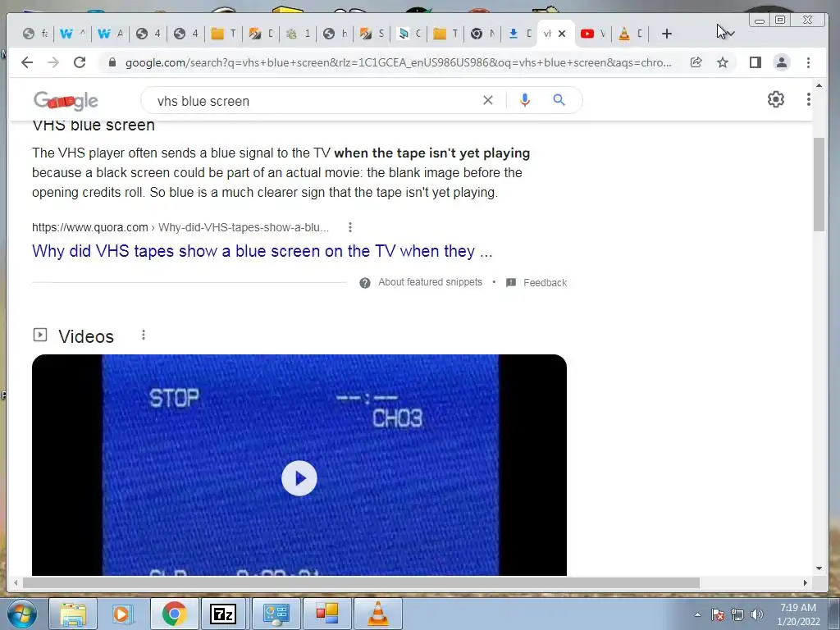Play the VHS blue screen video
The image size is (840, 630).
point(299,478)
